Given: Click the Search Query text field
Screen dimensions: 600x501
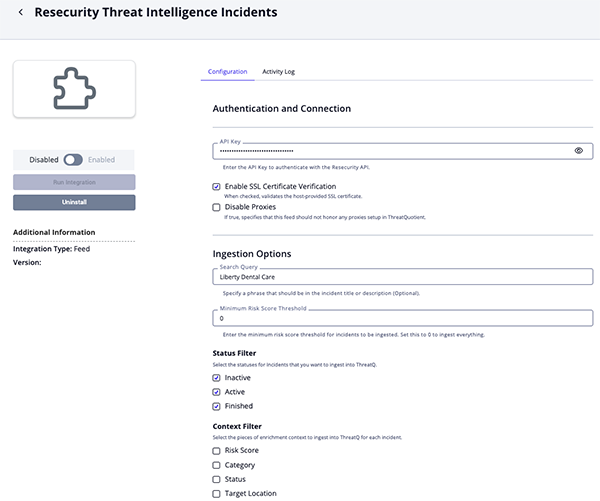Looking at the screenshot, I should point(402,276).
